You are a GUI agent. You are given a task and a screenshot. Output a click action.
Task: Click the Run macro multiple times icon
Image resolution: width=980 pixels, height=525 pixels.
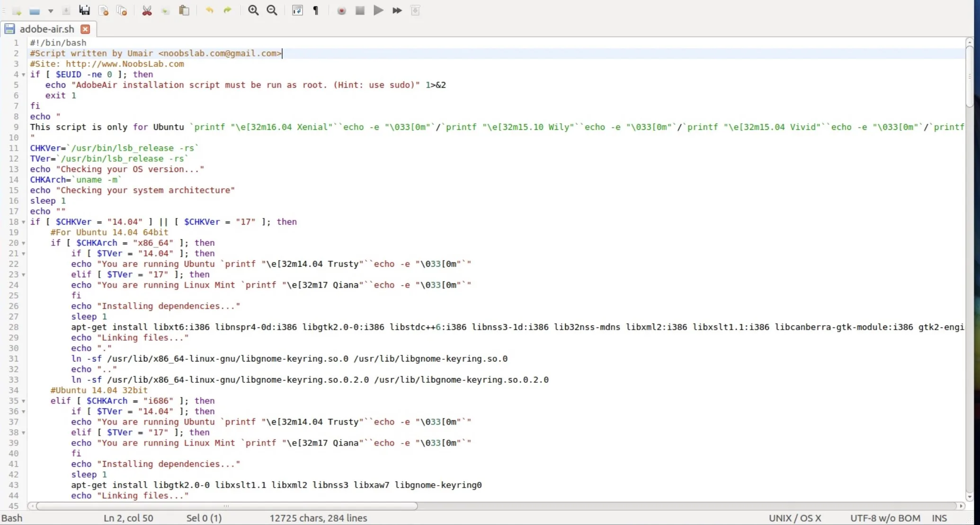point(397,10)
